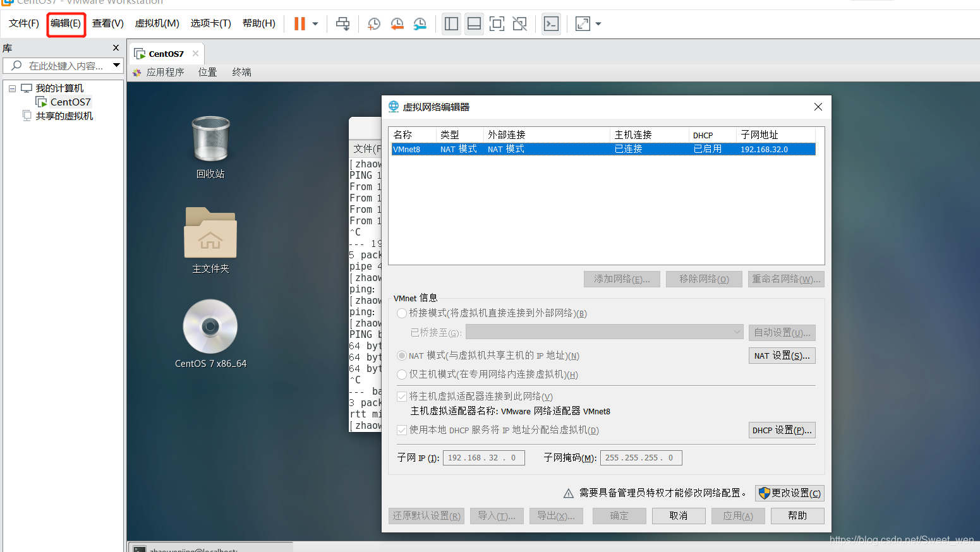Close the 虚拟网络编辑器 dialog
The image size is (980, 552).
(x=818, y=107)
